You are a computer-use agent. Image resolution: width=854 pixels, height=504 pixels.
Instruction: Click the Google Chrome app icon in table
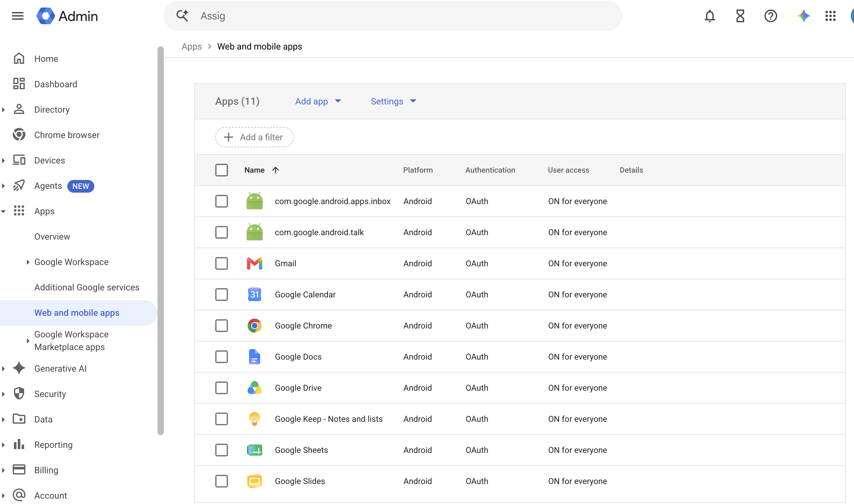click(x=254, y=325)
